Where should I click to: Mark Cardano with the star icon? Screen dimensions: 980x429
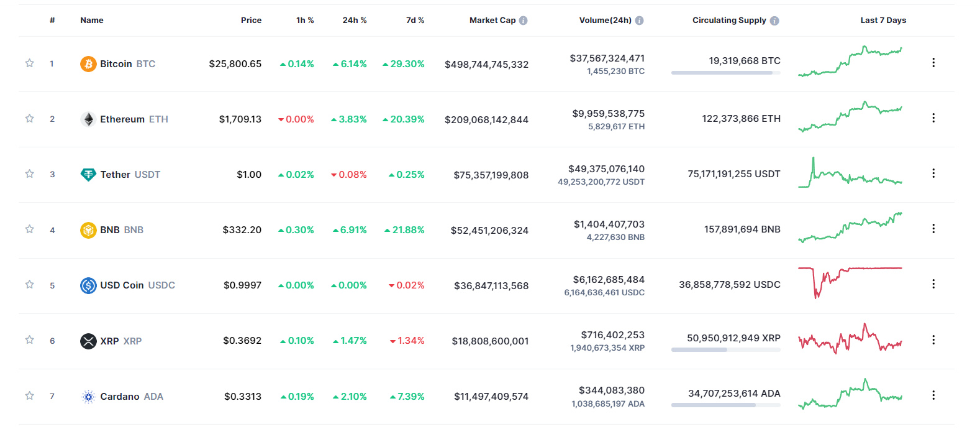click(x=29, y=395)
